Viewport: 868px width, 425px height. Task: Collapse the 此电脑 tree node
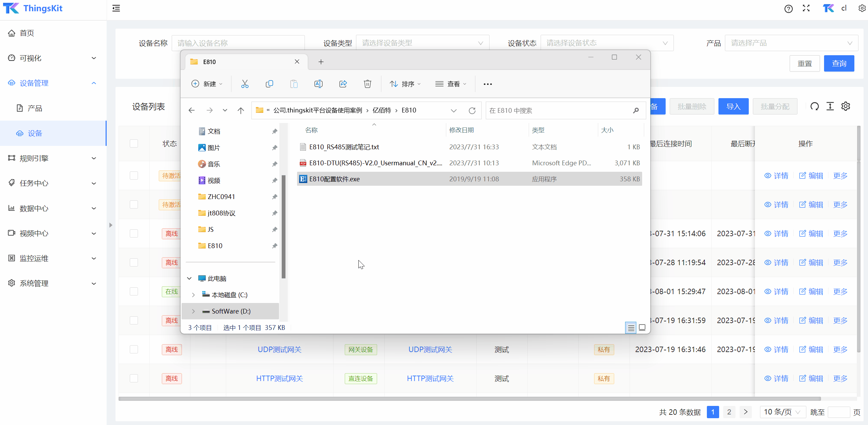(189, 278)
